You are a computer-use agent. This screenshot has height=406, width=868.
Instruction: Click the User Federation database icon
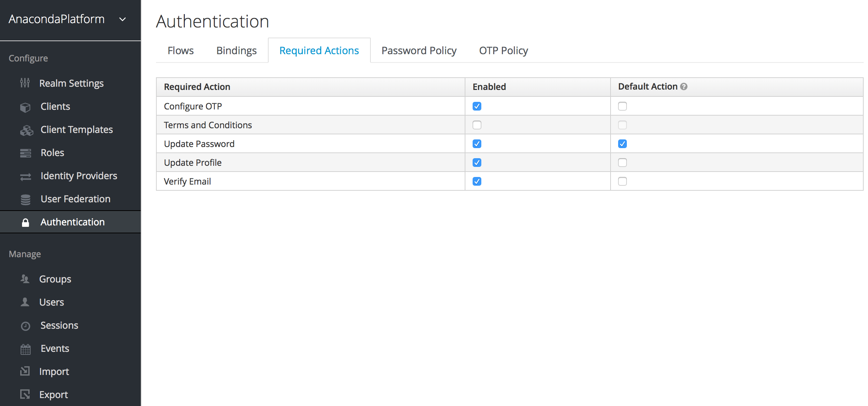pos(25,199)
